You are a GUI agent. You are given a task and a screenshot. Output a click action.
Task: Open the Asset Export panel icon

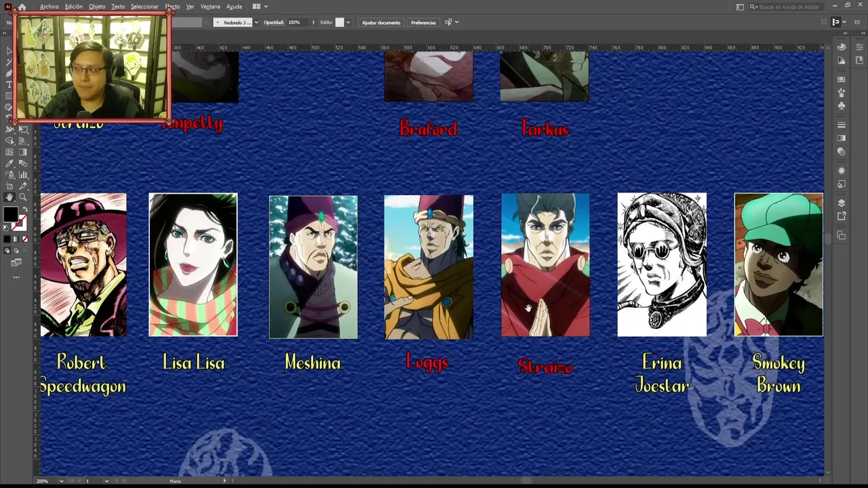pos(842,216)
